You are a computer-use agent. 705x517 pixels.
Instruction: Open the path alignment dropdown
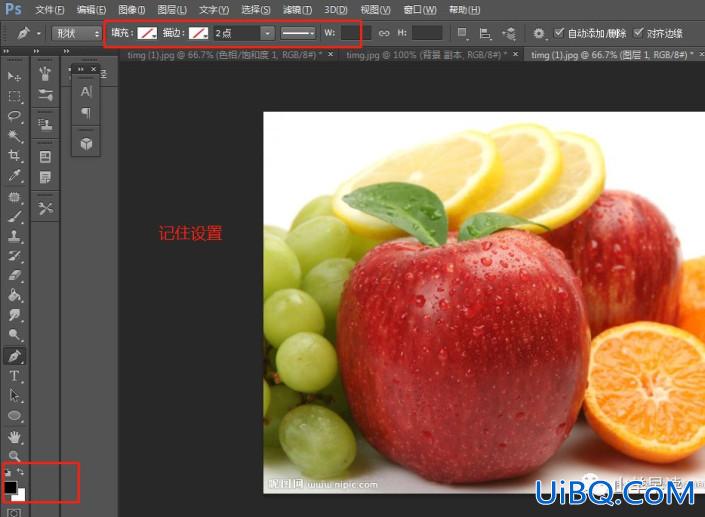[485, 33]
